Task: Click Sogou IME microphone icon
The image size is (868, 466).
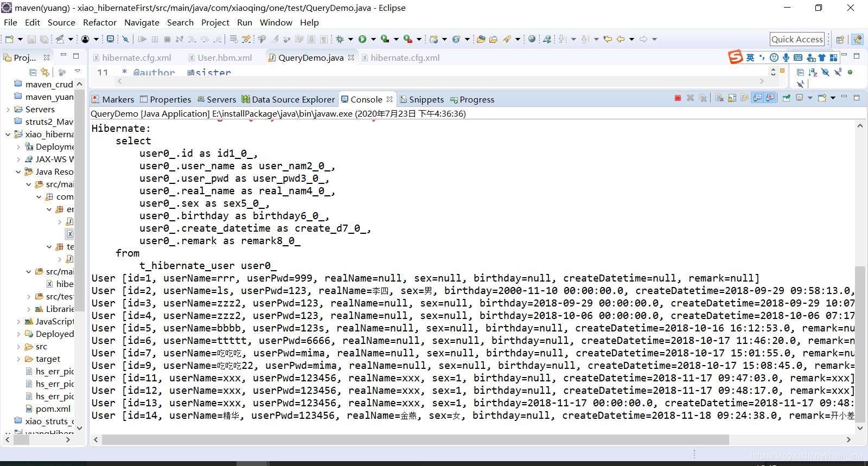Action: pyautogui.click(x=786, y=58)
